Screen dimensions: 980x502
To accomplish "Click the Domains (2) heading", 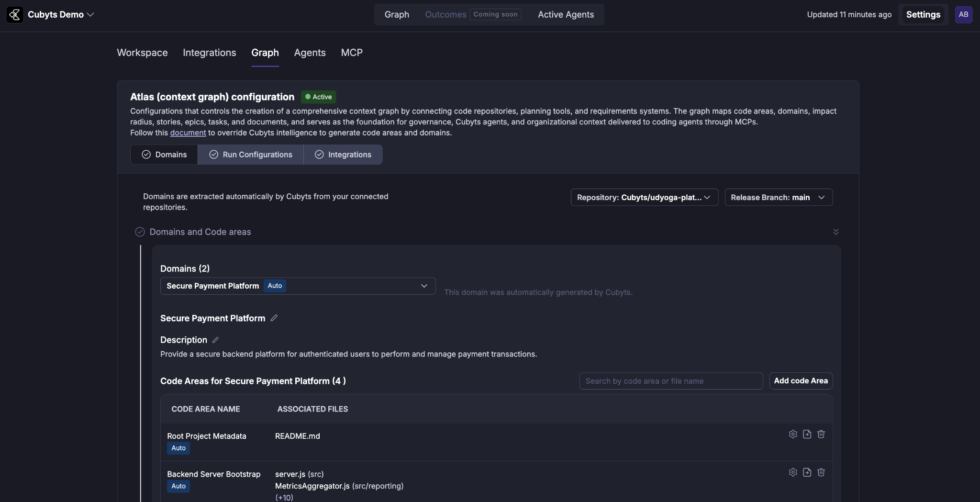I will point(185,268).
